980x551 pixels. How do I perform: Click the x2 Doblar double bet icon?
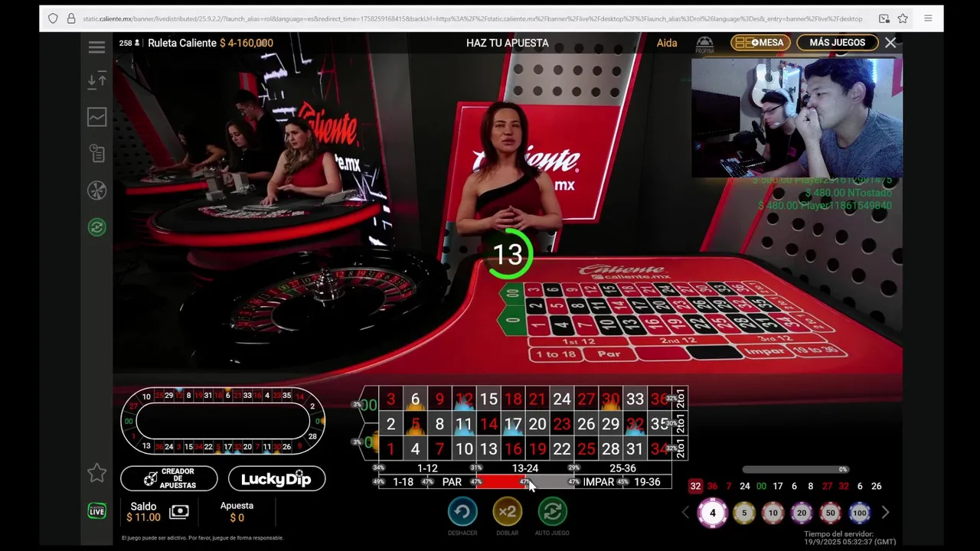(x=507, y=511)
